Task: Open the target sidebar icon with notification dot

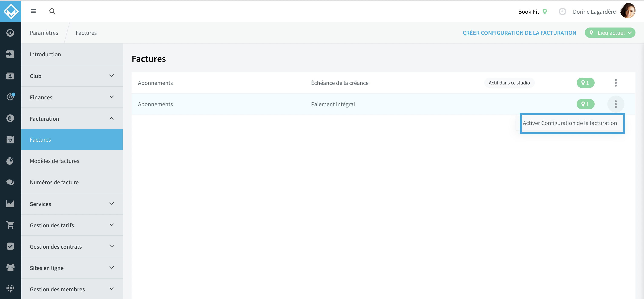Action: click(x=10, y=97)
